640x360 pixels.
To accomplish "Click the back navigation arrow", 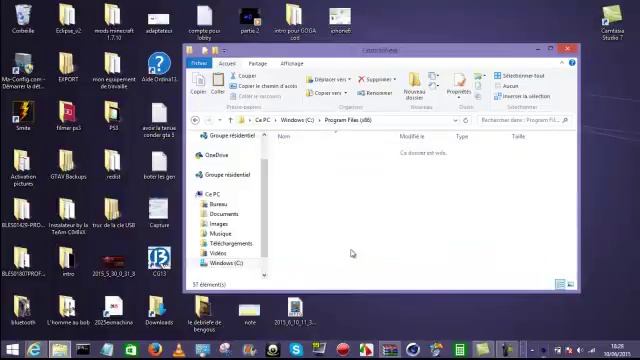I will (195, 120).
